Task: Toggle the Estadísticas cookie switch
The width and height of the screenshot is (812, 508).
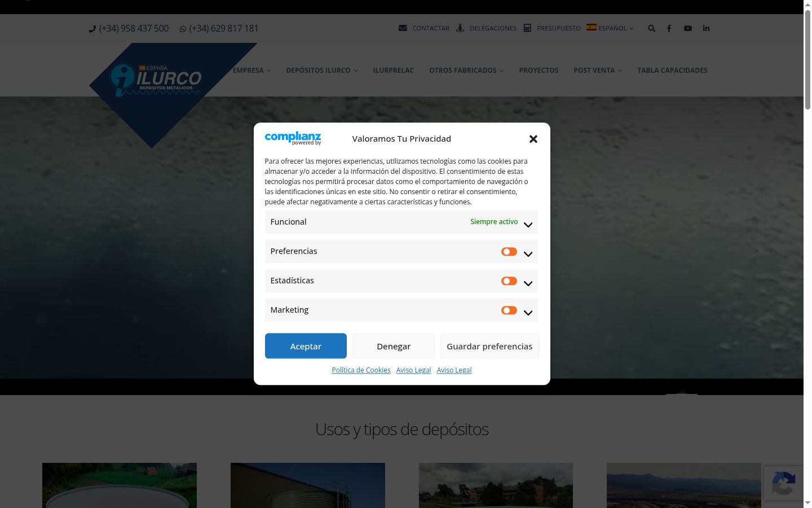Action: point(509,281)
